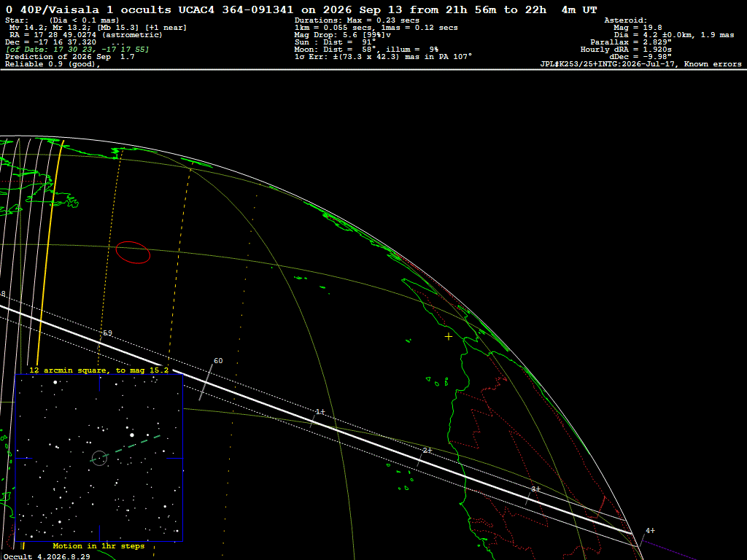Image resolution: width=747 pixels, height=560 pixels.
Task: Click the 'Motion in 1hr steps' caption
Action: tap(98, 545)
